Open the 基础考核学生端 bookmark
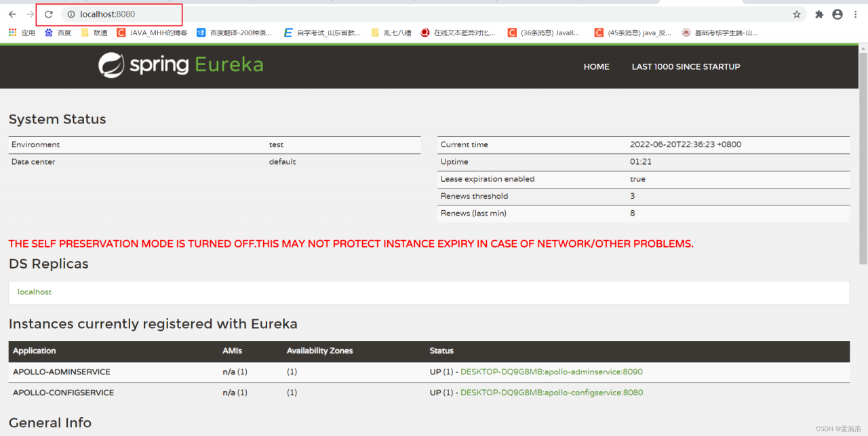Viewport: 868px width, 436px height. 719,33
